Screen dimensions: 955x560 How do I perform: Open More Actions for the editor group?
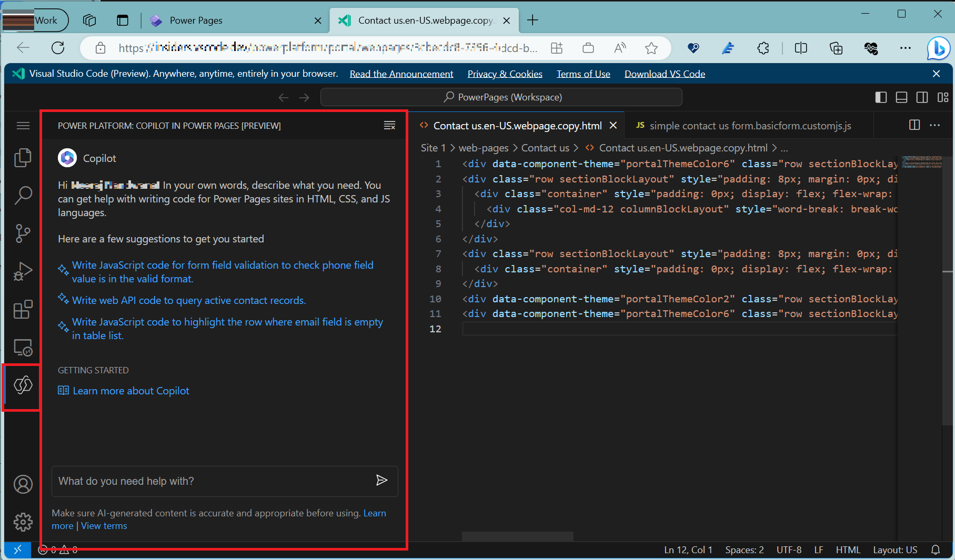pyautogui.click(x=935, y=125)
